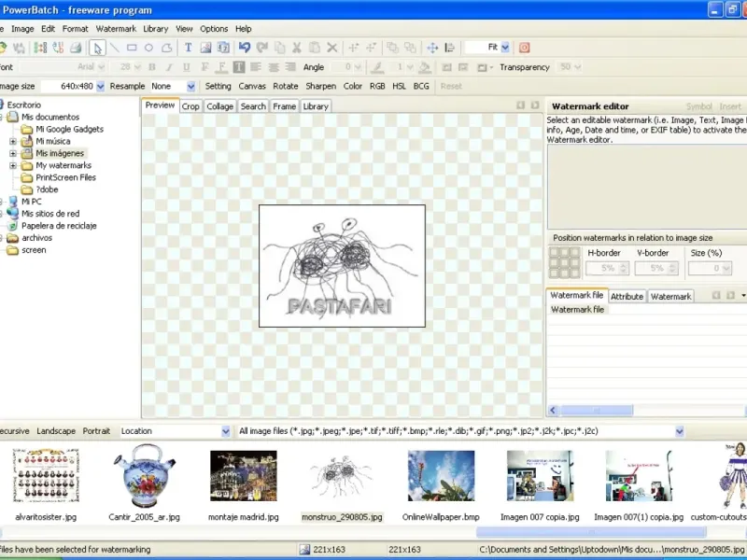Click the undo arrow icon
747x560 pixels.
coord(245,48)
